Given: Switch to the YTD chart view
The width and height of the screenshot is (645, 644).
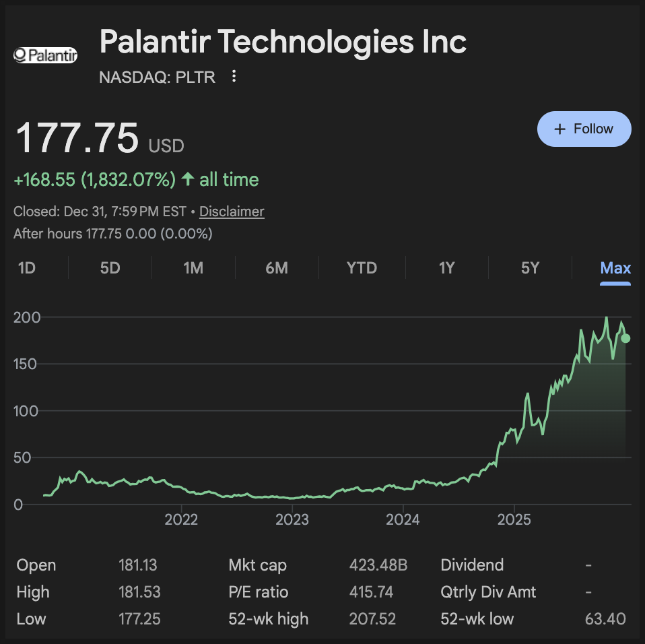Looking at the screenshot, I should pyautogui.click(x=362, y=268).
